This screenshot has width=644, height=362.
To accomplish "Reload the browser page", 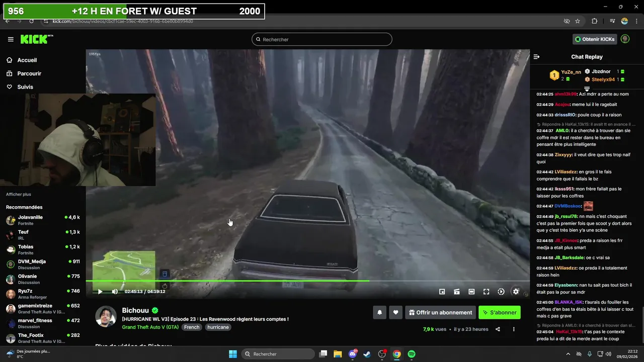I will click(x=31, y=21).
